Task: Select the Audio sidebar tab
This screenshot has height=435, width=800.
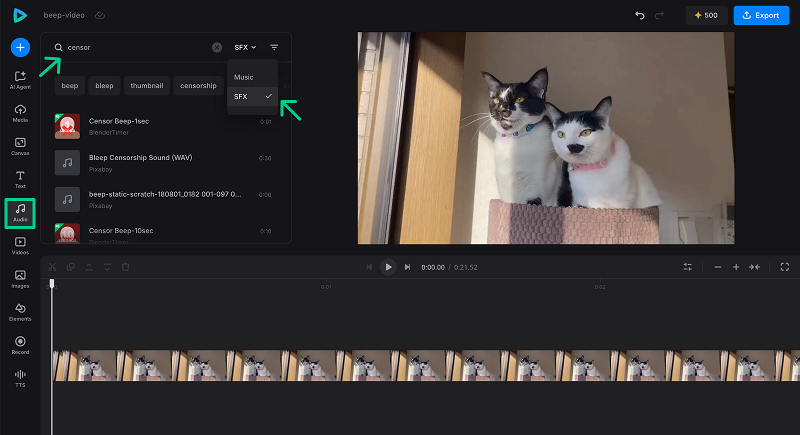Action: pos(20,213)
